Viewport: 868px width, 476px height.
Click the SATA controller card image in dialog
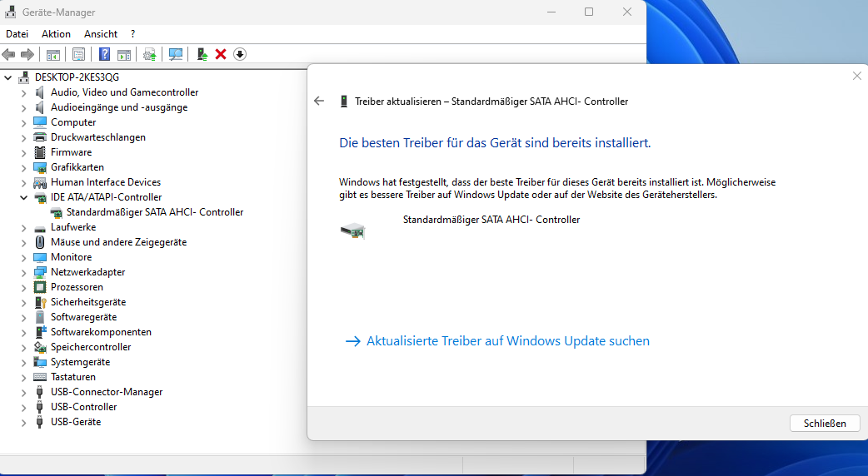click(x=352, y=231)
